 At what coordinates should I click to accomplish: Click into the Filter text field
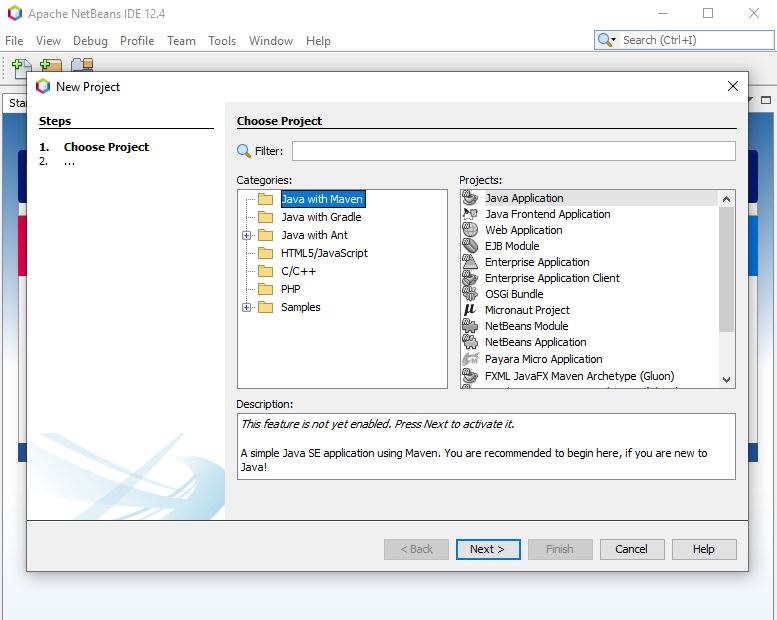tap(513, 151)
